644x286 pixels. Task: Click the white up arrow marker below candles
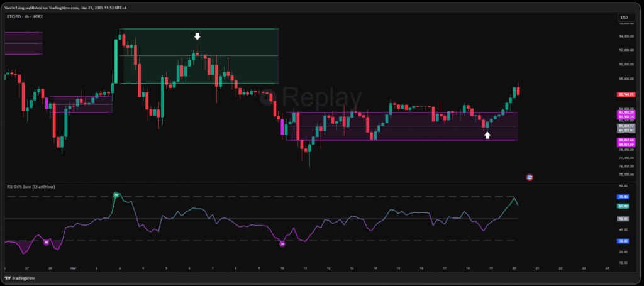[x=487, y=134]
